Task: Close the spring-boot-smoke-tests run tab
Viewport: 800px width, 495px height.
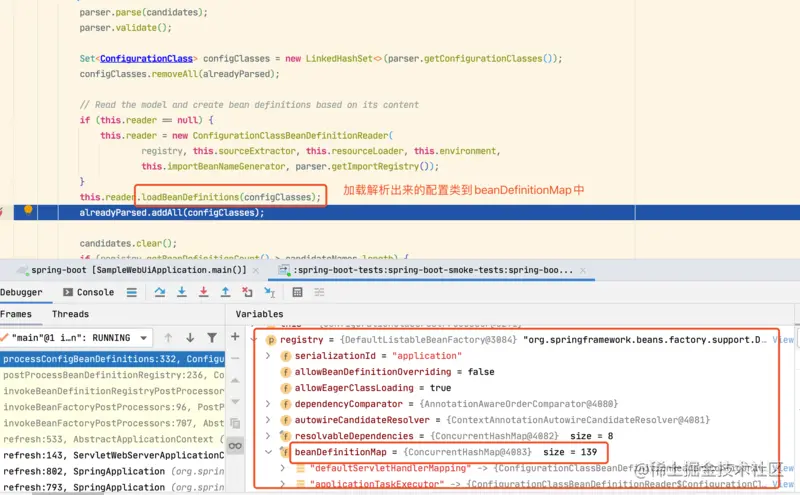Action: 583,270
